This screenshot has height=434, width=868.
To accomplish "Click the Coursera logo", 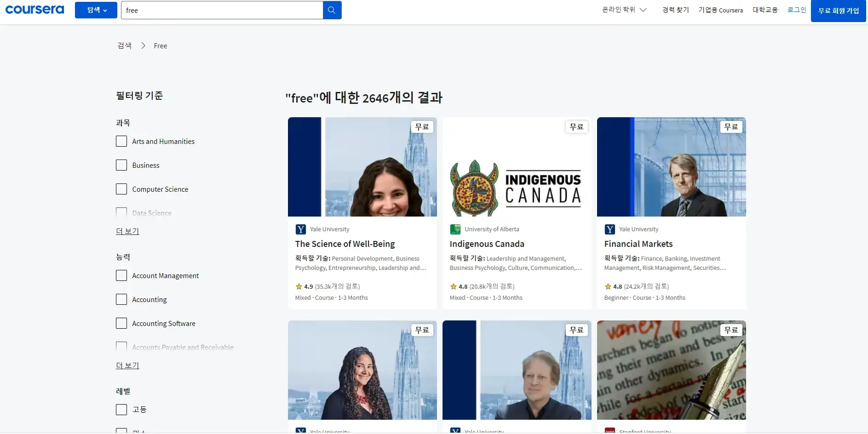I will coord(34,10).
